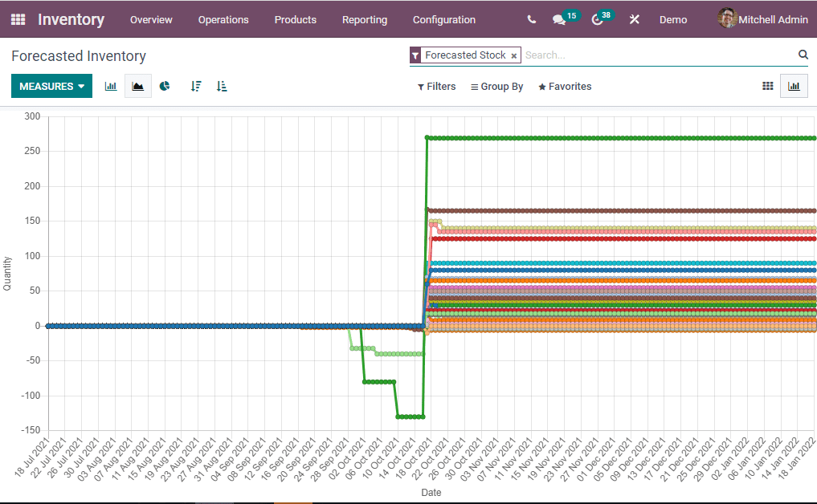Image resolution: width=817 pixels, height=504 pixels.
Task: Switch to the pie chart view
Action: (164, 86)
